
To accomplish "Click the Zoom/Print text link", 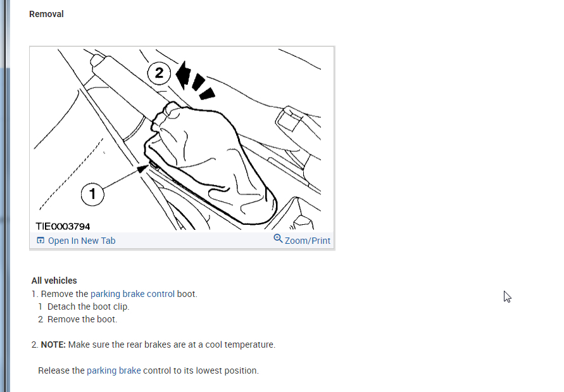I will coord(308,241).
